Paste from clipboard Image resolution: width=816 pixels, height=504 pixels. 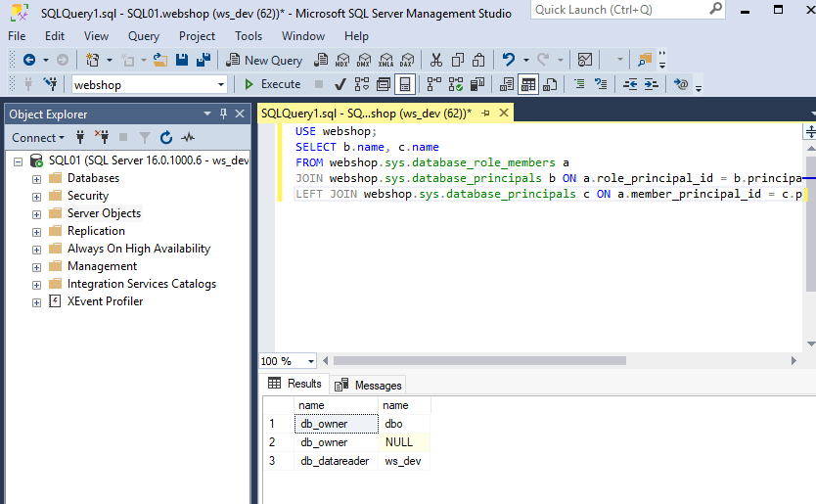478,60
